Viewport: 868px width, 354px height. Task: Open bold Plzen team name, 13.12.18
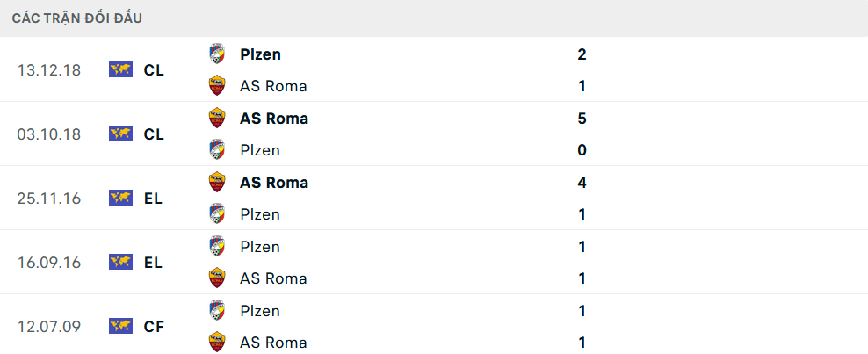260,54
